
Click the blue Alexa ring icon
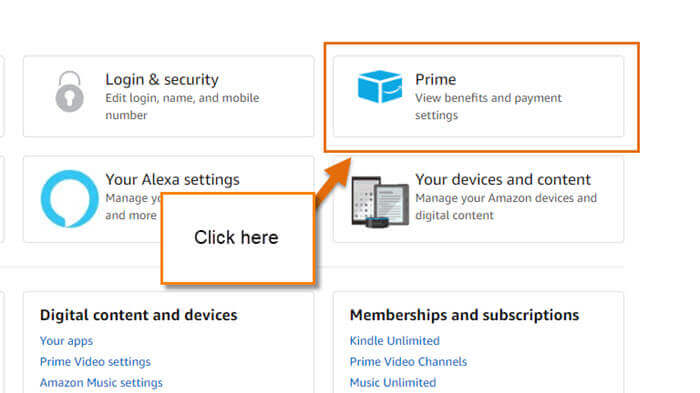point(69,199)
